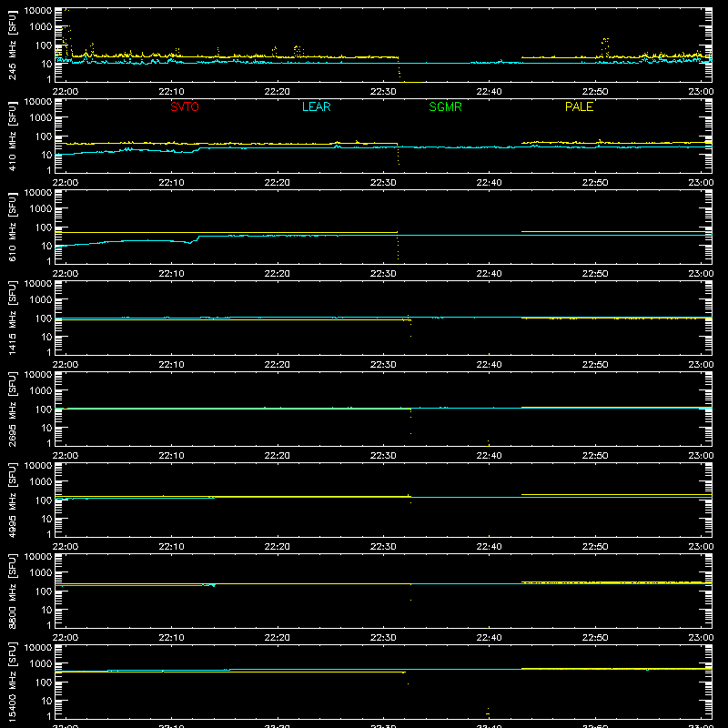Click 22:30 time label under 1415 MHz plot
Image resolution: width=728 pixels, height=728 pixels.
pos(383,365)
